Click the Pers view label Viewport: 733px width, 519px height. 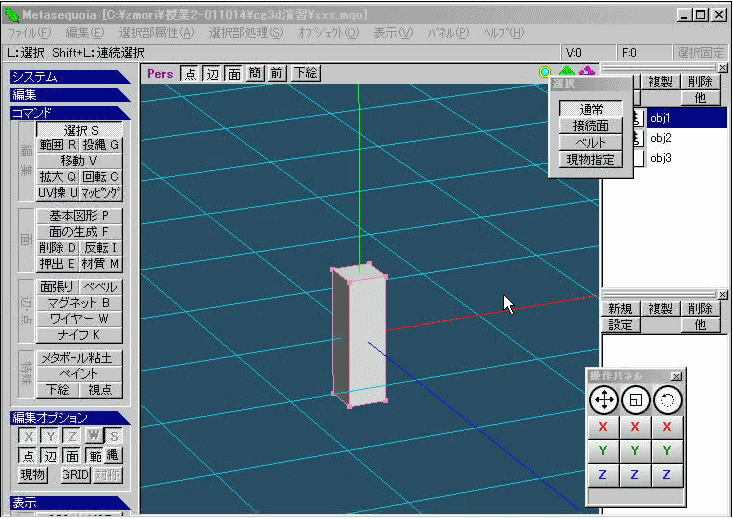pyautogui.click(x=160, y=73)
